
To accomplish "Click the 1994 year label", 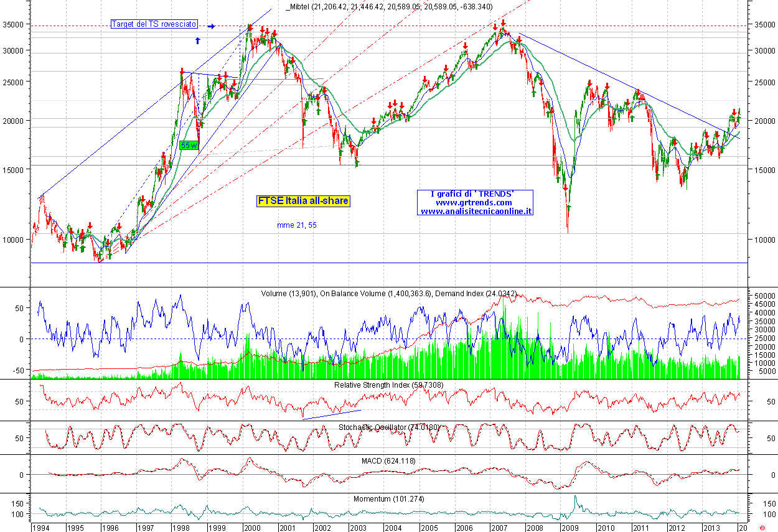I will tap(41, 528).
